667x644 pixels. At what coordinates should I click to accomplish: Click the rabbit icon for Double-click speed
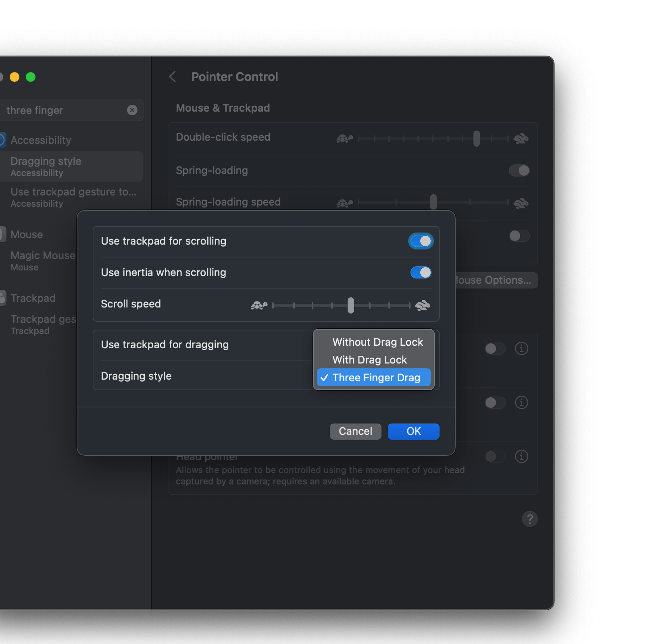tap(521, 139)
